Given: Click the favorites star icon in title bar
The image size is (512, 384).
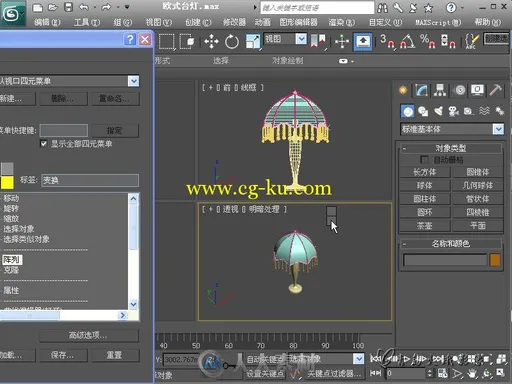Looking at the screenshot, I should [x=428, y=7].
